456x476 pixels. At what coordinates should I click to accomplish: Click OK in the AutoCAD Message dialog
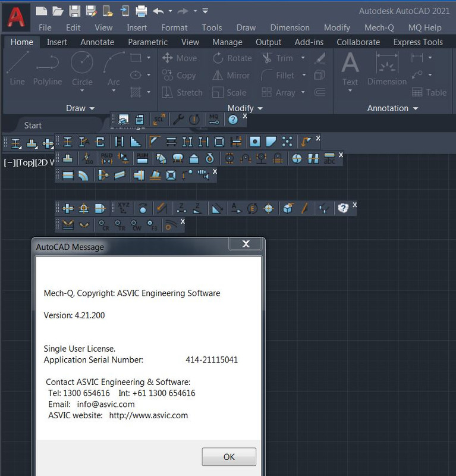pos(229,456)
